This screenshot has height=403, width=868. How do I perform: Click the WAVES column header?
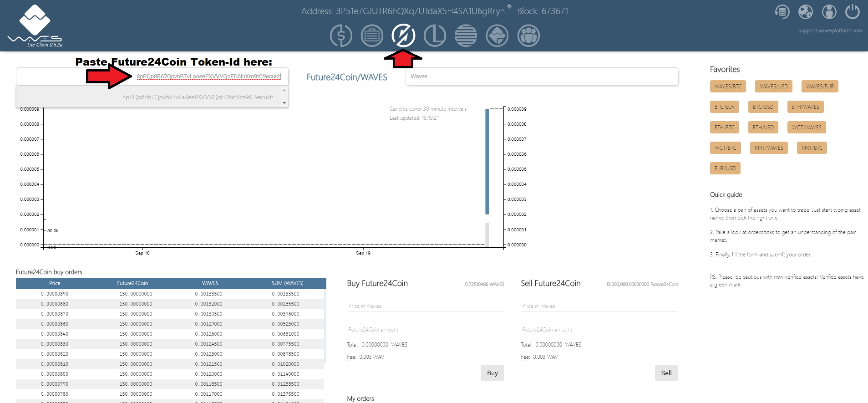pos(210,283)
